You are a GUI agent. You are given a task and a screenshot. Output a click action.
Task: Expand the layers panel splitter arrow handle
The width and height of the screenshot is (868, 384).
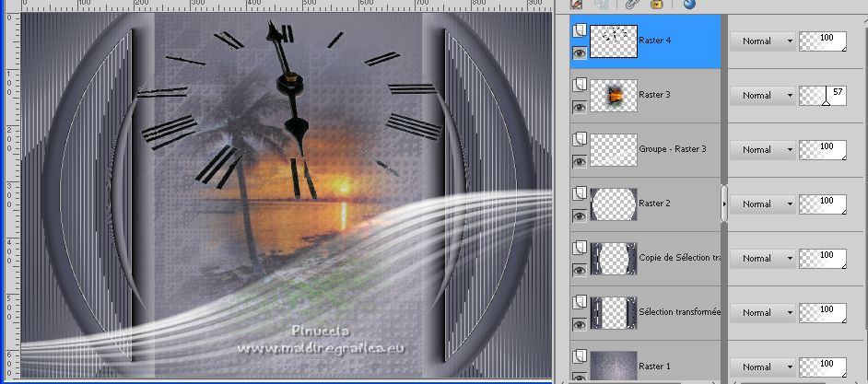tap(724, 204)
